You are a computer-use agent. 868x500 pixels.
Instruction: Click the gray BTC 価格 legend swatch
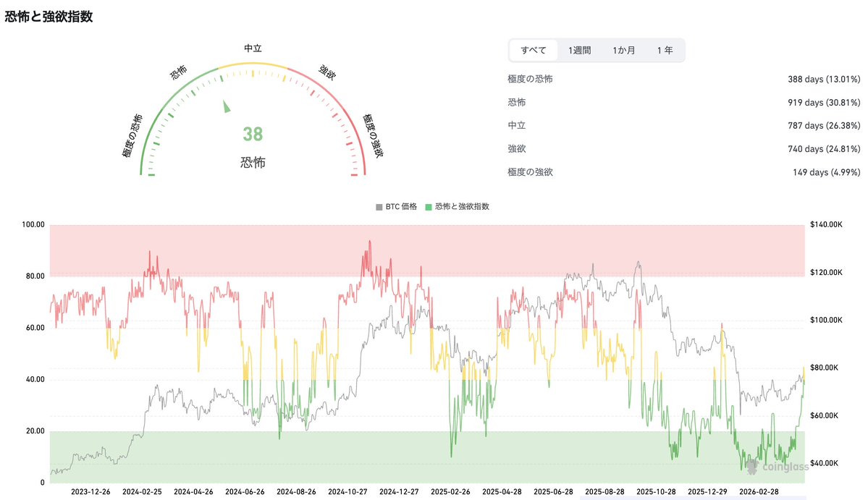tap(379, 207)
